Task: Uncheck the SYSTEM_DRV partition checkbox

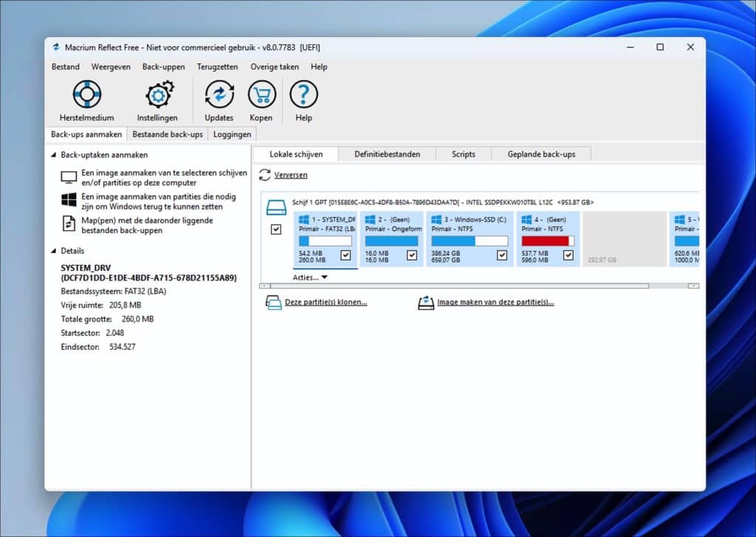Action: 346,255
